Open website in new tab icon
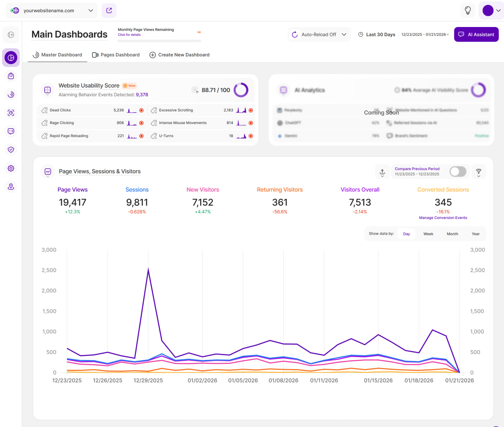Screen dimensions: 504x427 tap(109, 11)
